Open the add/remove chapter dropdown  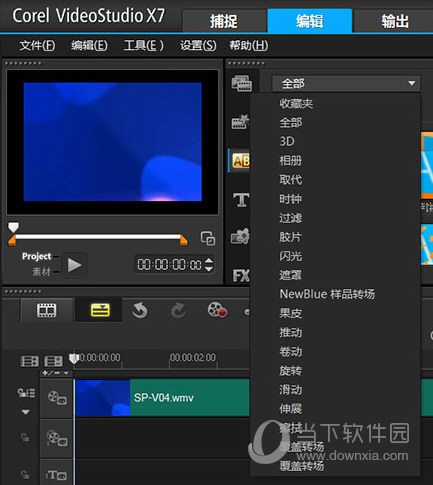coord(55,373)
